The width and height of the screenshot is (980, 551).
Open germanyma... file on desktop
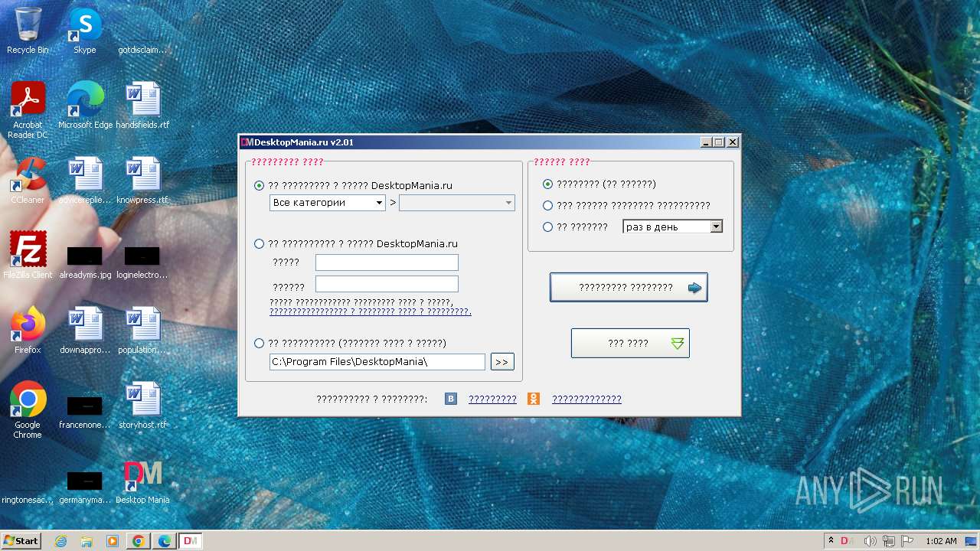pyautogui.click(x=85, y=487)
